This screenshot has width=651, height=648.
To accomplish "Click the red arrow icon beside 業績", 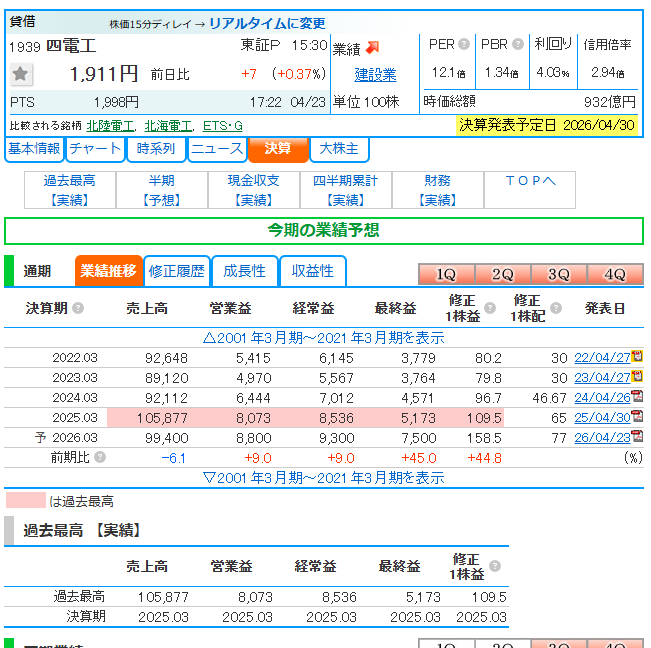I will point(373,48).
